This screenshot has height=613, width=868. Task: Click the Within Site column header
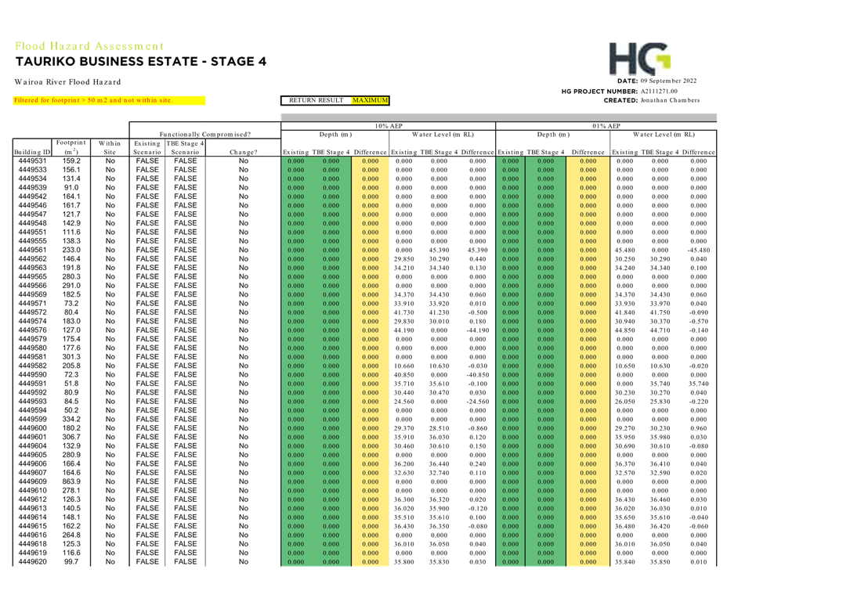pyautogui.click(x=109, y=147)
